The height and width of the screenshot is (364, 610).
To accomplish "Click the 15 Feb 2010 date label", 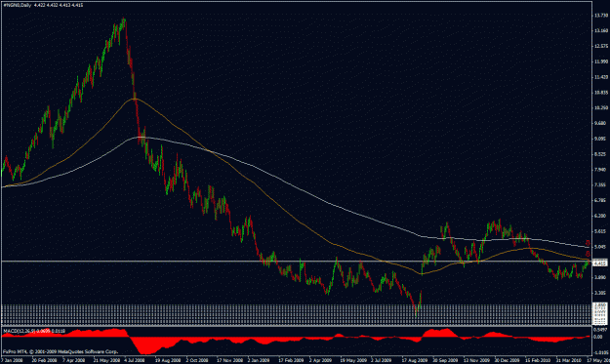I will click(538, 360).
